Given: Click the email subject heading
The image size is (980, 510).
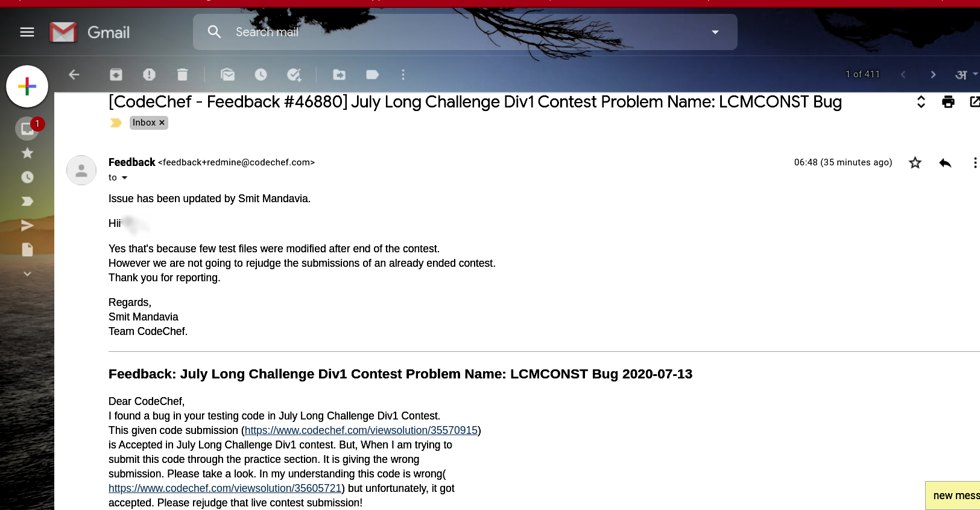Looking at the screenshot, I should [x=475, y=102].
